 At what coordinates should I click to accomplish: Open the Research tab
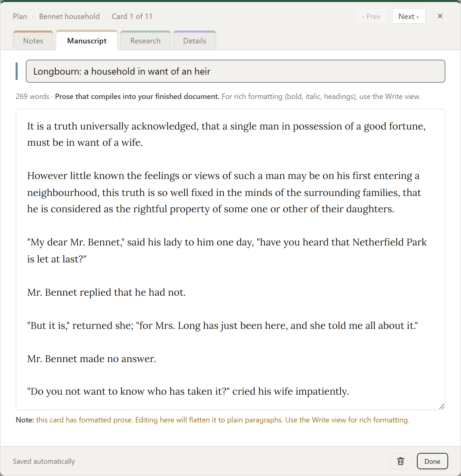pos(145,41)
